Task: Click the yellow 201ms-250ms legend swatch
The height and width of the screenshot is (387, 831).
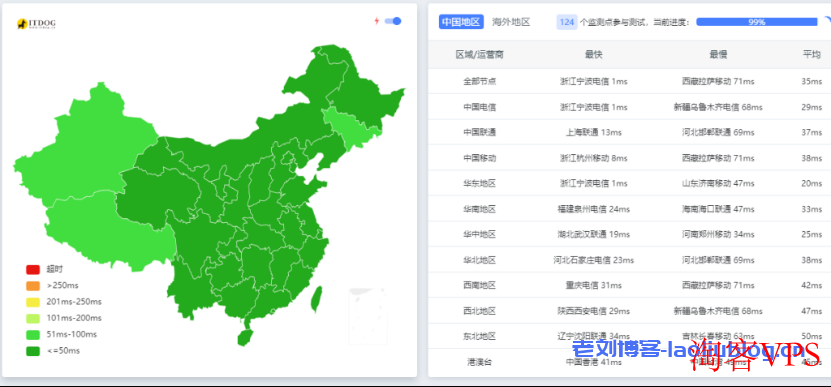Action: 33,302
